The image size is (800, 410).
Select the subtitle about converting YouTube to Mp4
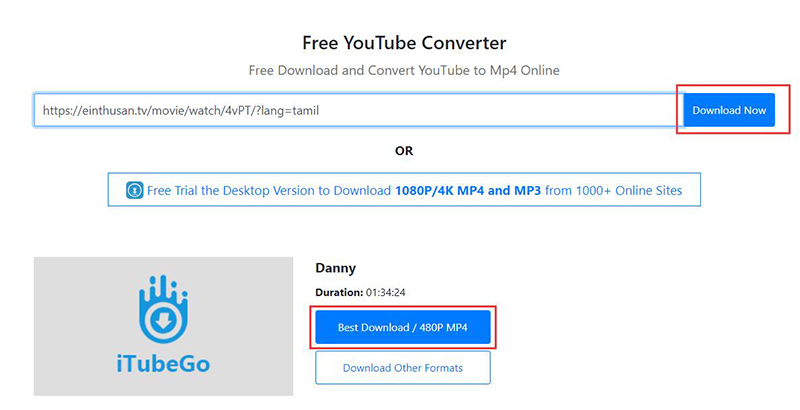pos(404,70)
